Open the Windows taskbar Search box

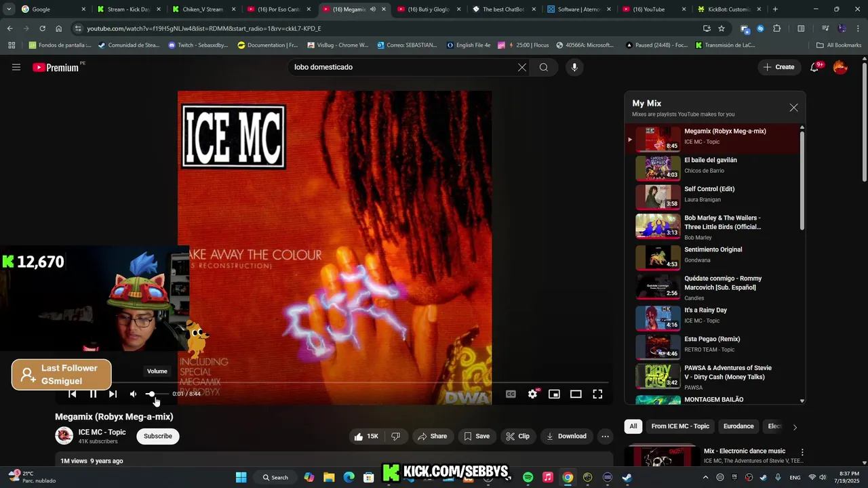275,477
